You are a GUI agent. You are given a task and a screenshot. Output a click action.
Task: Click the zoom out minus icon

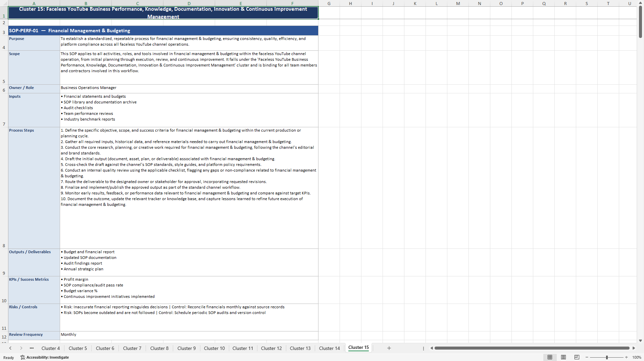(587, 357)
